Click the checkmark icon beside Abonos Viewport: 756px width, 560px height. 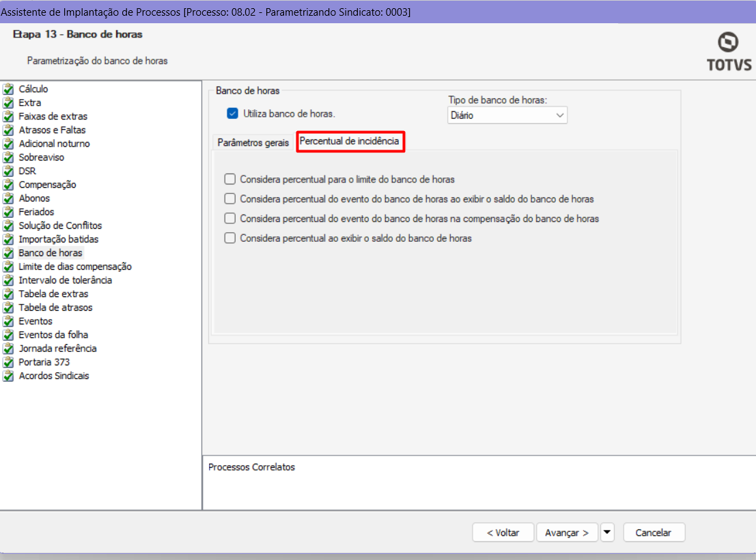point(8,198)
